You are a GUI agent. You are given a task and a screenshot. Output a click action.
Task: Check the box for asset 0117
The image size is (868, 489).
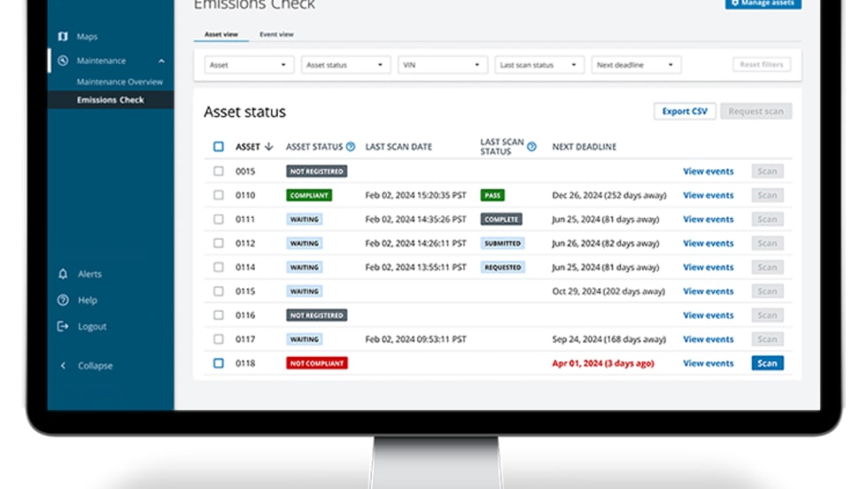coord(219,339)
